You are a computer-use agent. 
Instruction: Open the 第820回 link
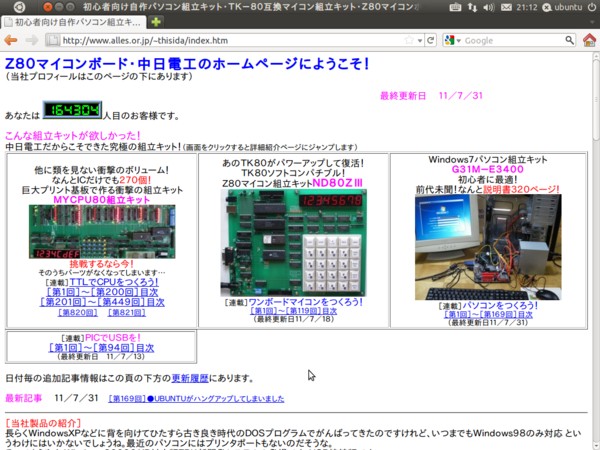coord(78,313)
